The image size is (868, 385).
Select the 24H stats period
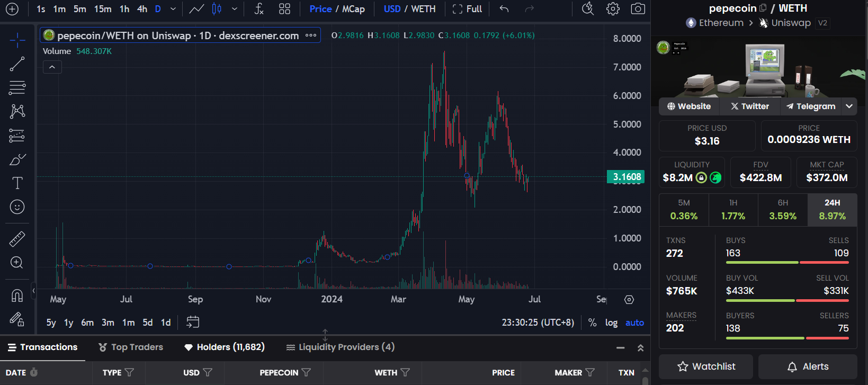point(832,210)
